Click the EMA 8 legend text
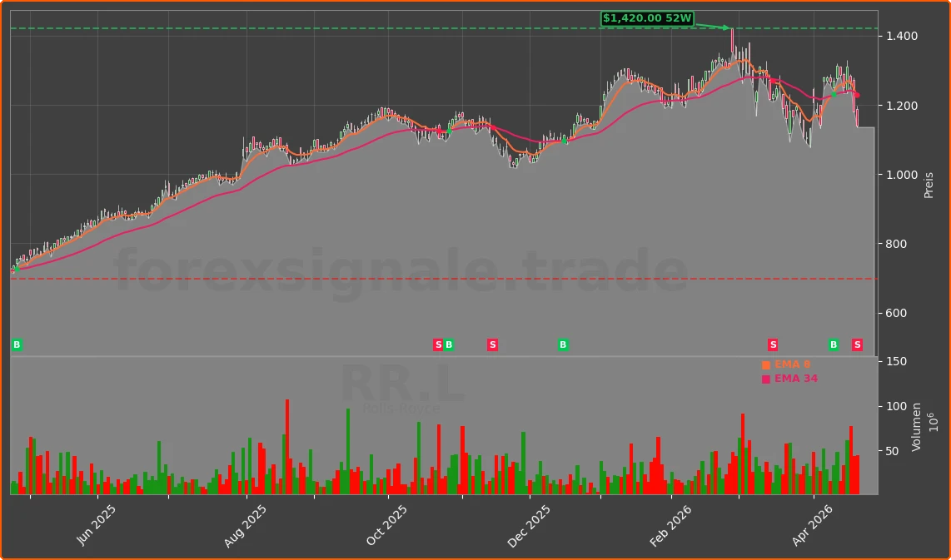 [x=792, y=364]
